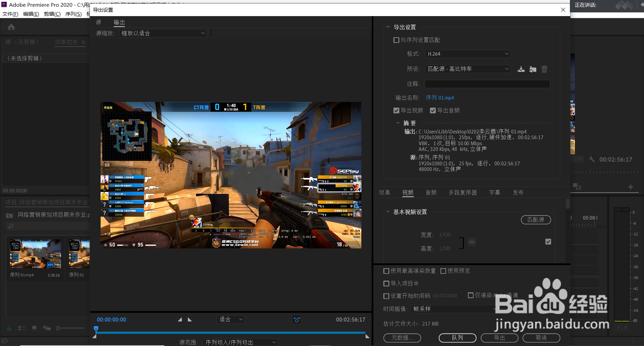Switch to the Source tab
This screenshot has height=346, width=644.
[x=98, y=22]
